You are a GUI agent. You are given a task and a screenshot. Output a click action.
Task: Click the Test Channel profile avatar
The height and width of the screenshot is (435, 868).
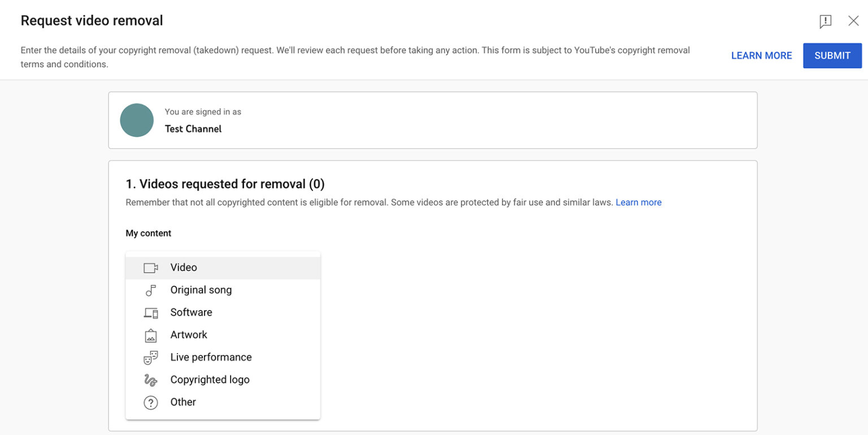tap(136, 120)
